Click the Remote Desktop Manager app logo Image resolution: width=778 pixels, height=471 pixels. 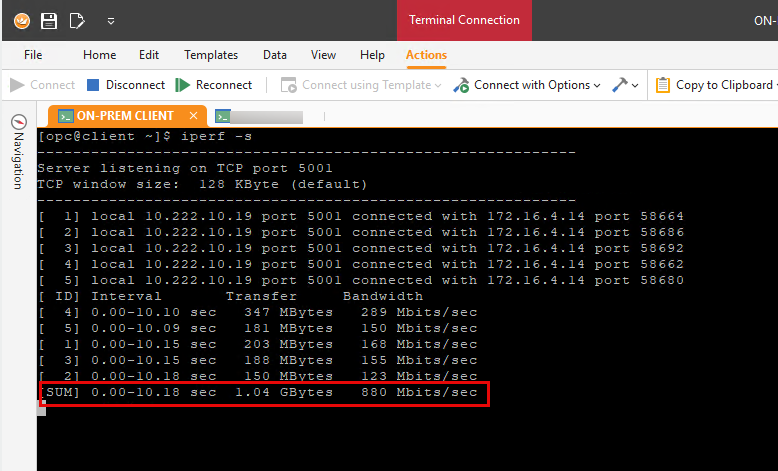coord(21,20)
